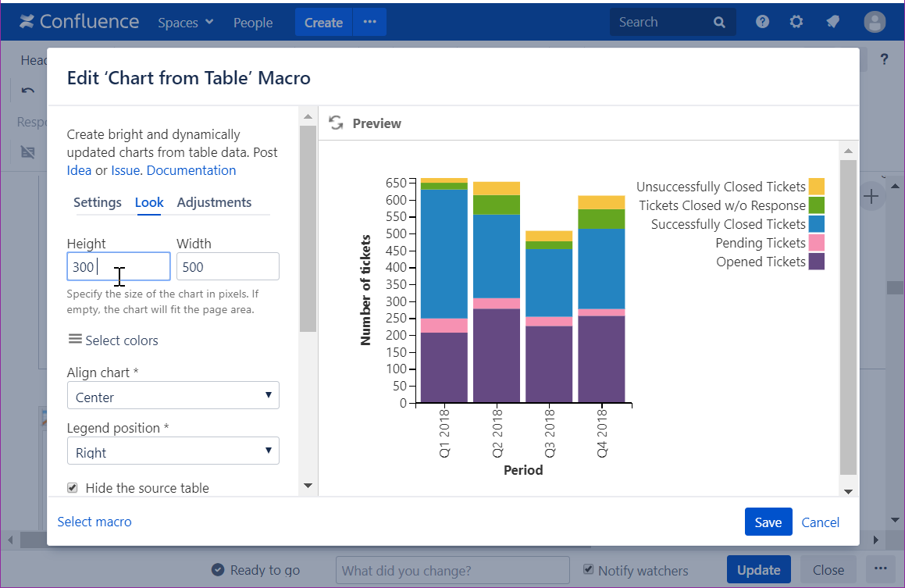Click the Confluence logo in header
The width and height of the screenshot is (905, 588).
click(79, 22)
